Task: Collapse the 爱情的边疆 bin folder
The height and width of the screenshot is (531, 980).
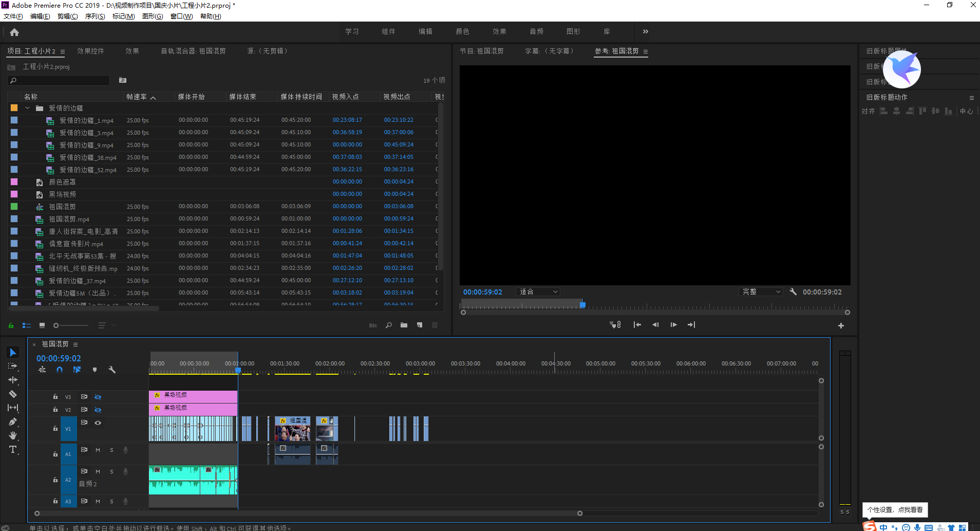Action: point(28,108)
